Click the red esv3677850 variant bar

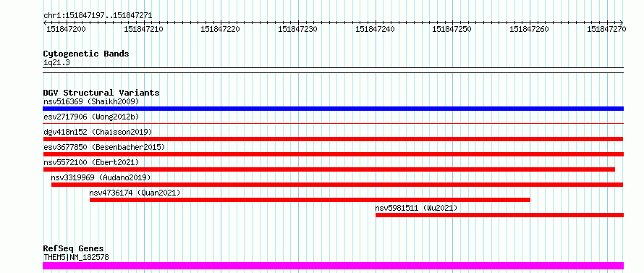click(333, 154)
